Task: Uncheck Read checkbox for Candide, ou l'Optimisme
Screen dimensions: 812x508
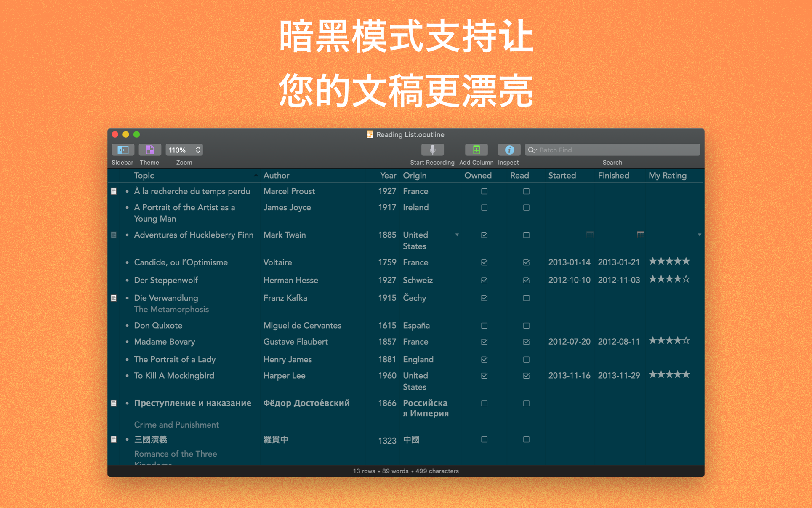Action: tap(526, 262)
